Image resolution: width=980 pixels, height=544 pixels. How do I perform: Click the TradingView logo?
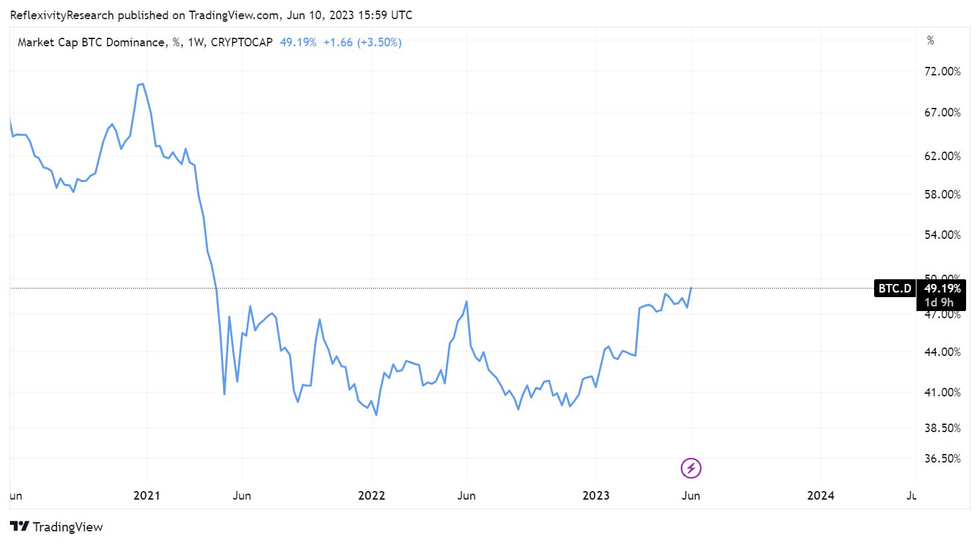click(x=57, y=527)
